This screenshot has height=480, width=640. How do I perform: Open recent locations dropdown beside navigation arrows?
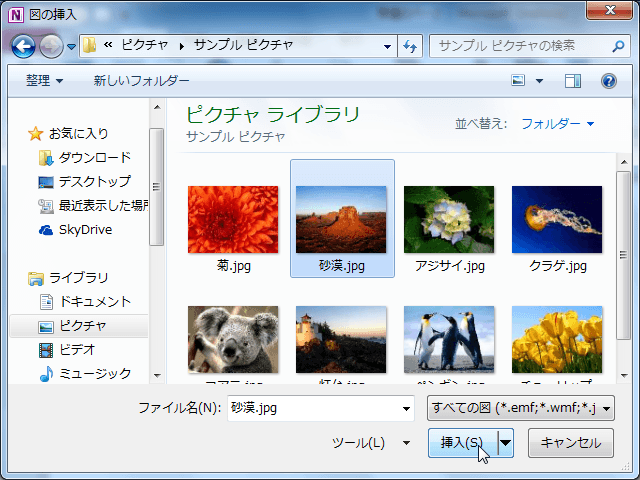tap(71, 47)
